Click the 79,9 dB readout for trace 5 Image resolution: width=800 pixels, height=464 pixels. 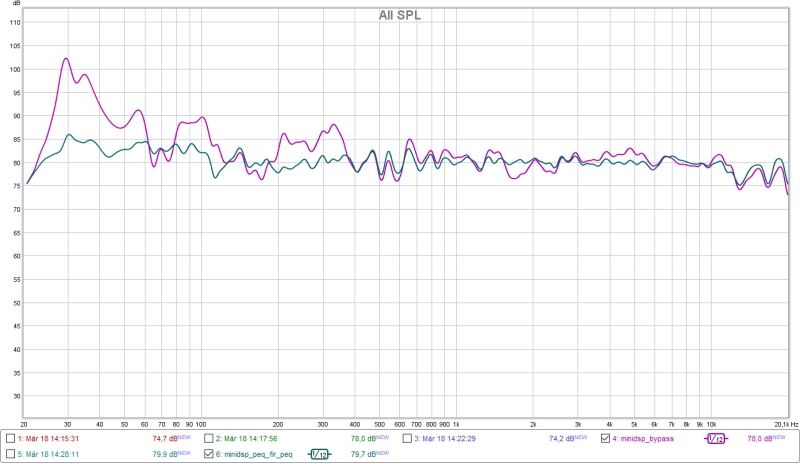pyautogui.click(x=164, y=454)
